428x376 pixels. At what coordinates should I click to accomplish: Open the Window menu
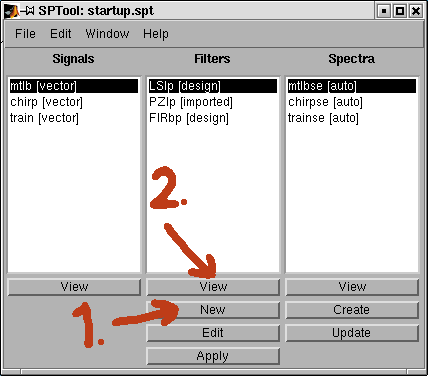[x=107, y=34]
